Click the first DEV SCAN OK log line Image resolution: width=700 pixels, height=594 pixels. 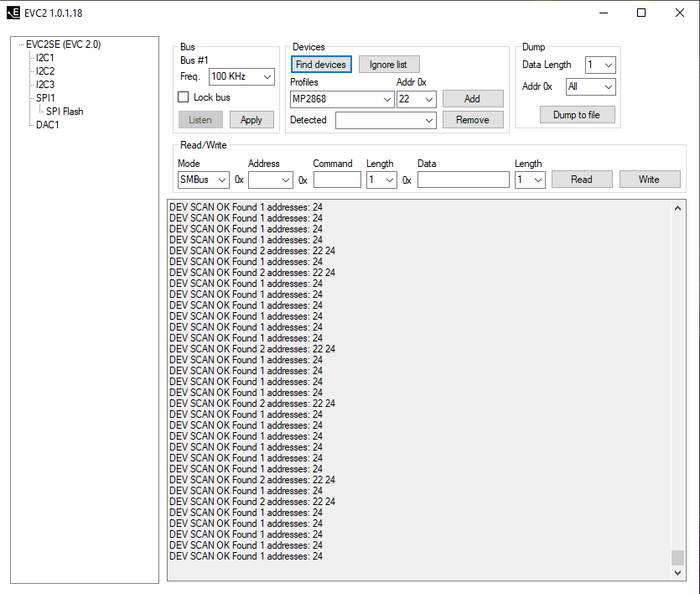coord(246,207)
